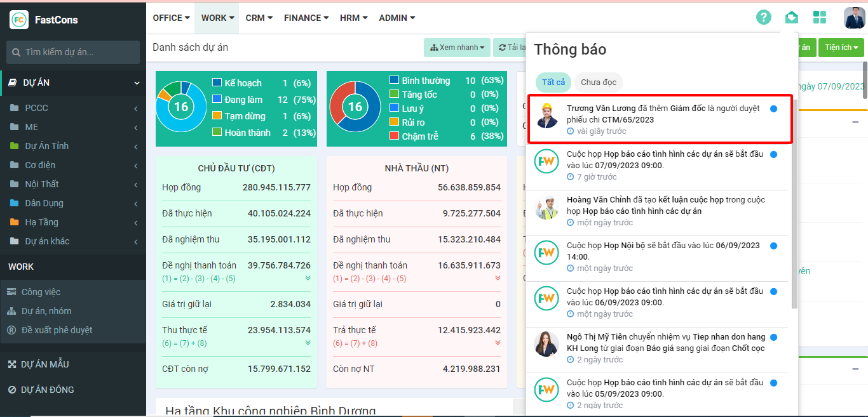Open the apps grid icon

tap(820, 18)
